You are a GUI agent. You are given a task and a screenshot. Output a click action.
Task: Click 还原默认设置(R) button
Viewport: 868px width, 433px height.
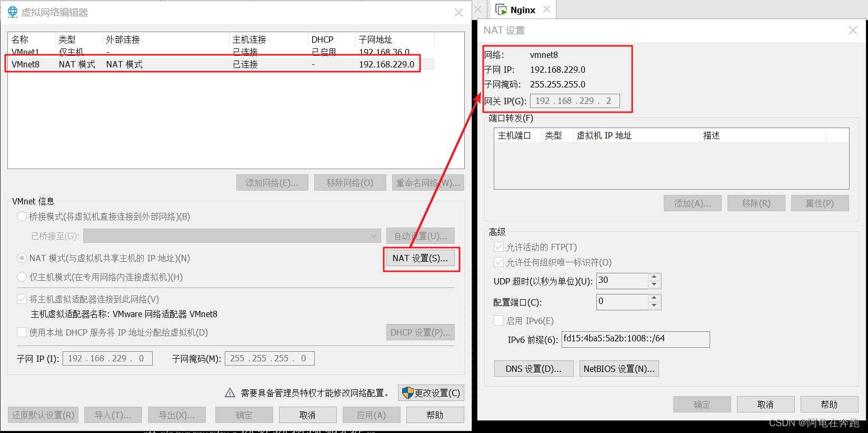point(43,415)
